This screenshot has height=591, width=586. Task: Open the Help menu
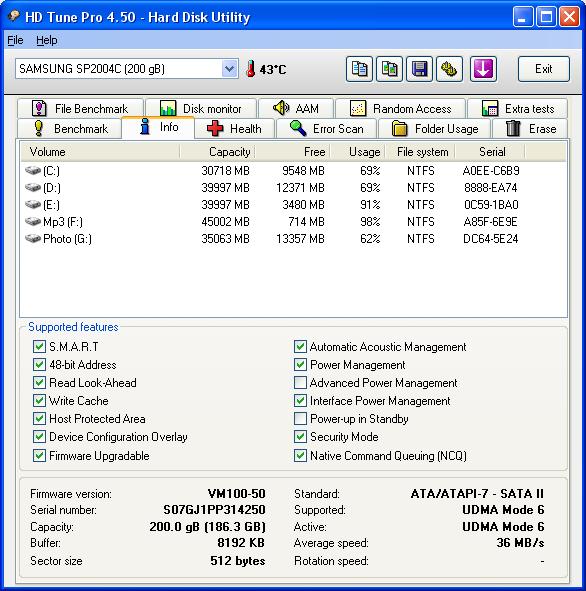(x=47, y=40)
